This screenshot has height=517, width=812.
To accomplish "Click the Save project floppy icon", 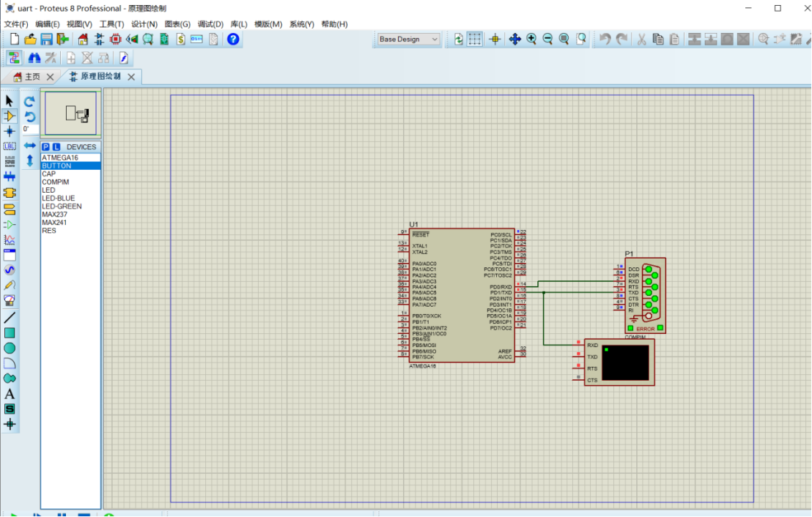I will (46, 39).
